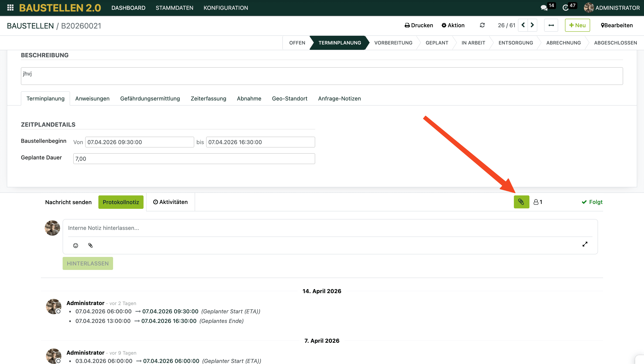Expand composer to full editor
Image resolution: width=644 pixels, height=364 pixels.
click(x=585, y=244)
